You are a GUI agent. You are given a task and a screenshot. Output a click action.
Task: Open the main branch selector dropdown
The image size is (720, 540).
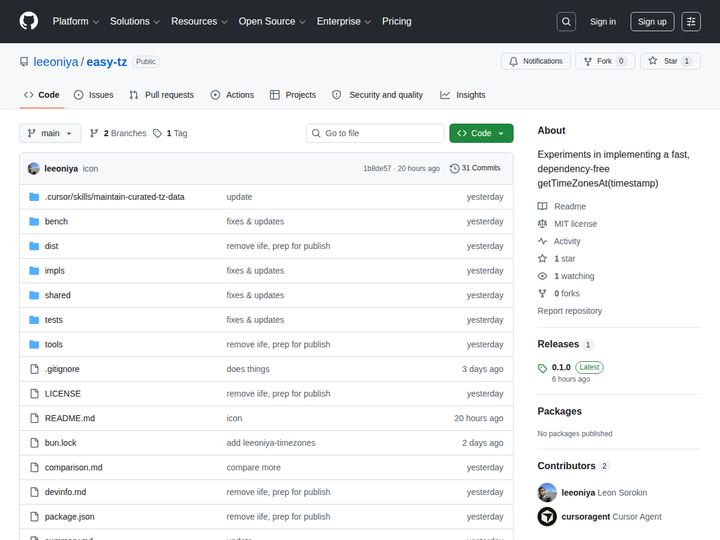(51, 133)
